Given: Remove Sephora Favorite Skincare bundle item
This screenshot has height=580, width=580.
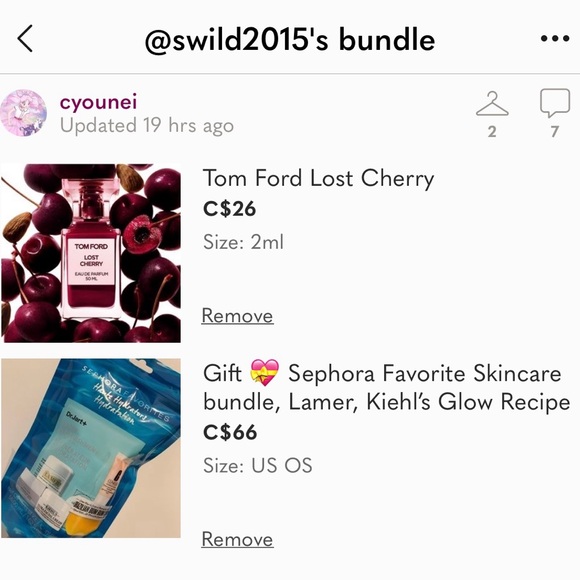Looking at the screenshot, I should [237, 539].
